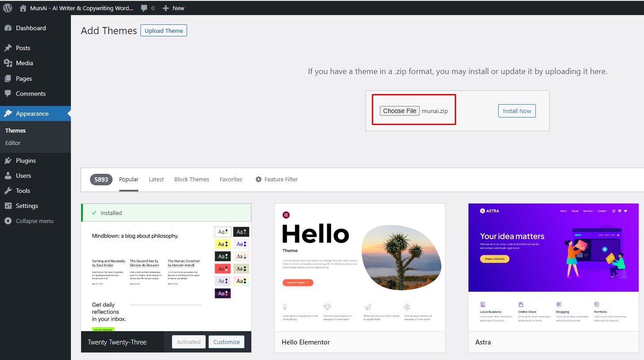Click the Comments label in the sidebar
This screenshot has width=644, height=360.
pyautogui.click(x=31, y=94)
